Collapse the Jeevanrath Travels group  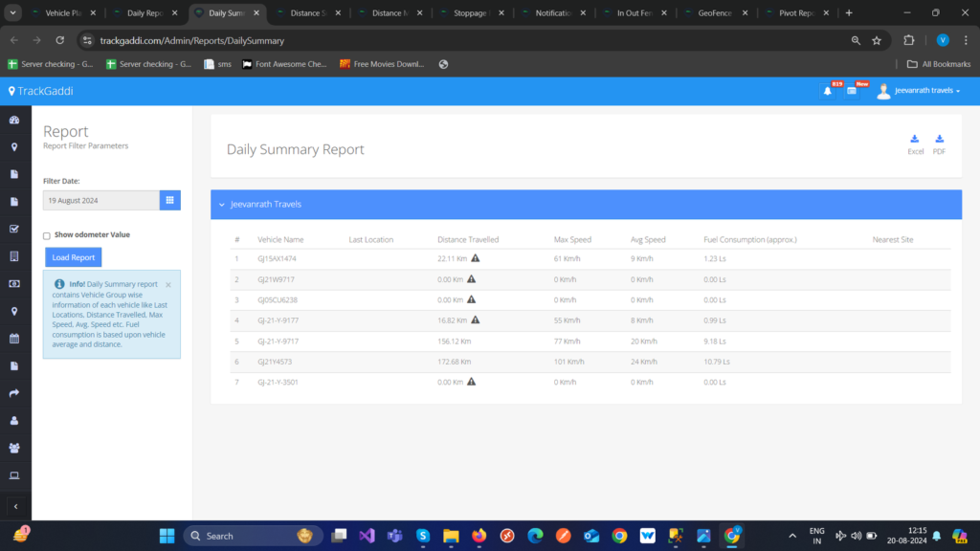(222, 205)
